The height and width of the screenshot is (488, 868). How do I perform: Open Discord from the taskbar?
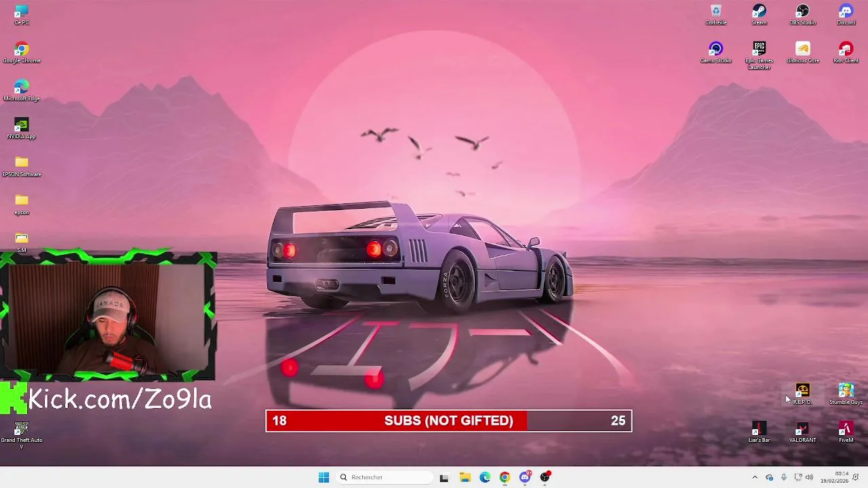pos(525,477)
